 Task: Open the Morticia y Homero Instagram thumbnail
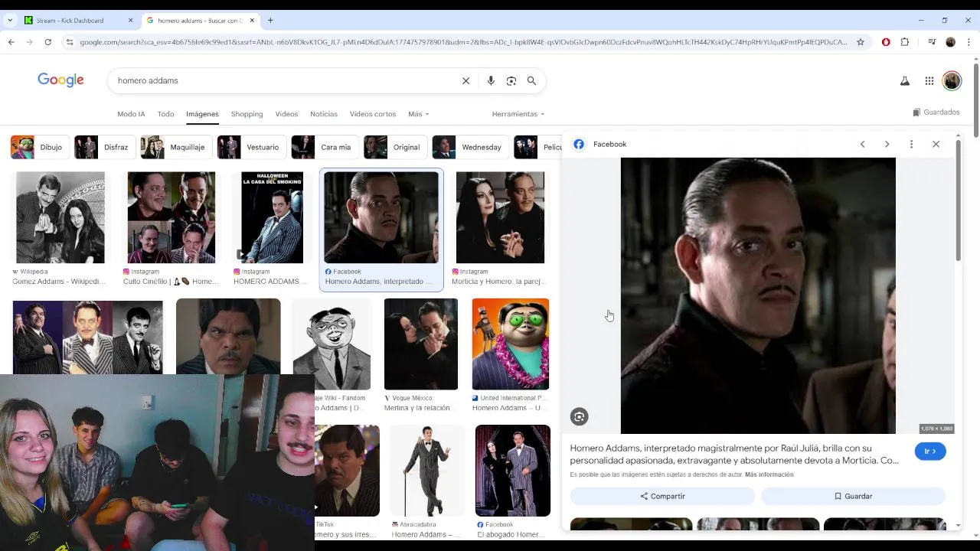pos(500,217)
